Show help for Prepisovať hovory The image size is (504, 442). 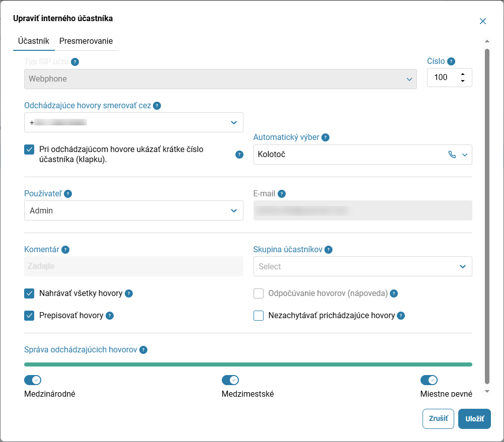[x=110, y=316]
